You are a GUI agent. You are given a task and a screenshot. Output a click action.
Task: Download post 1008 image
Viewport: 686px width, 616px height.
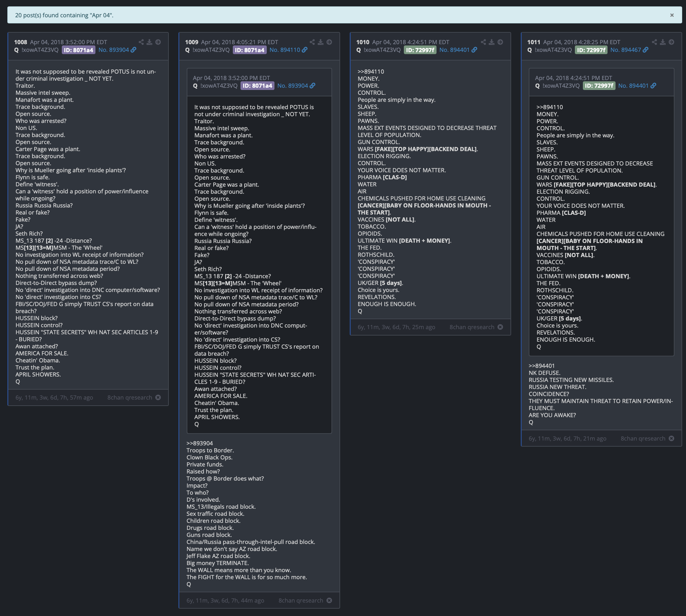(x=149, y=42)
